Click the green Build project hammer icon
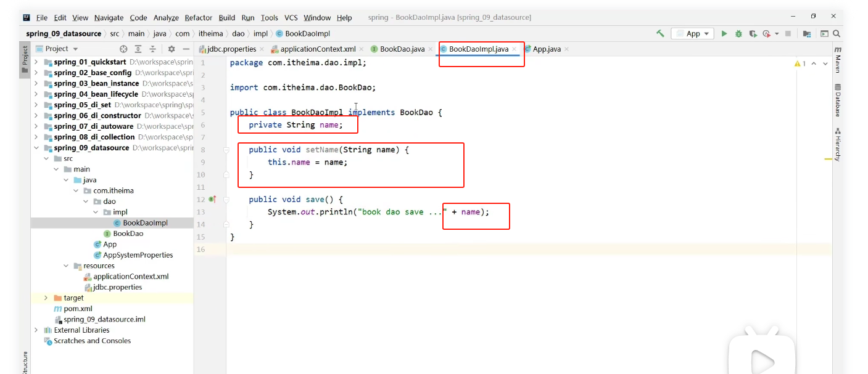Screen dimensions: 868x374 click(661, 34)
